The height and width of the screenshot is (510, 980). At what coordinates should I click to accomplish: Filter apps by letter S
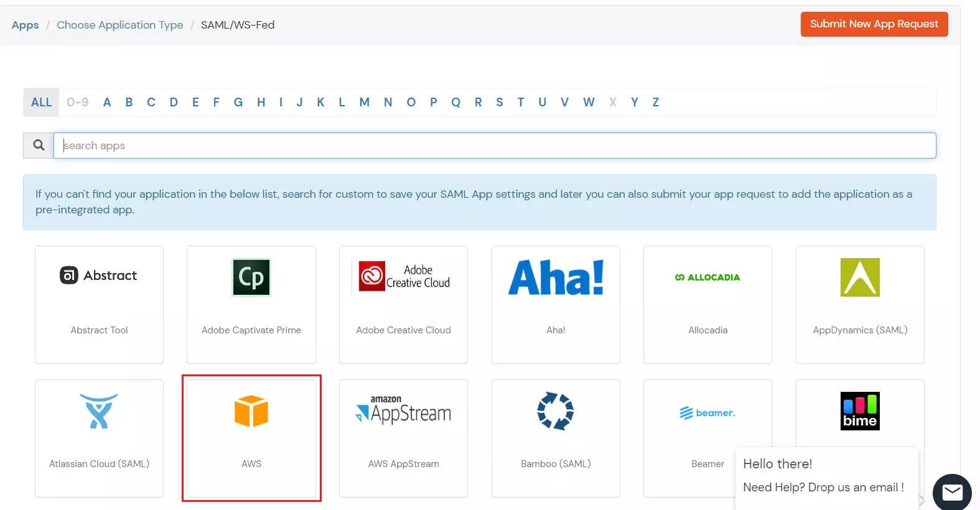pyautogui.click(x=500, y=102)
